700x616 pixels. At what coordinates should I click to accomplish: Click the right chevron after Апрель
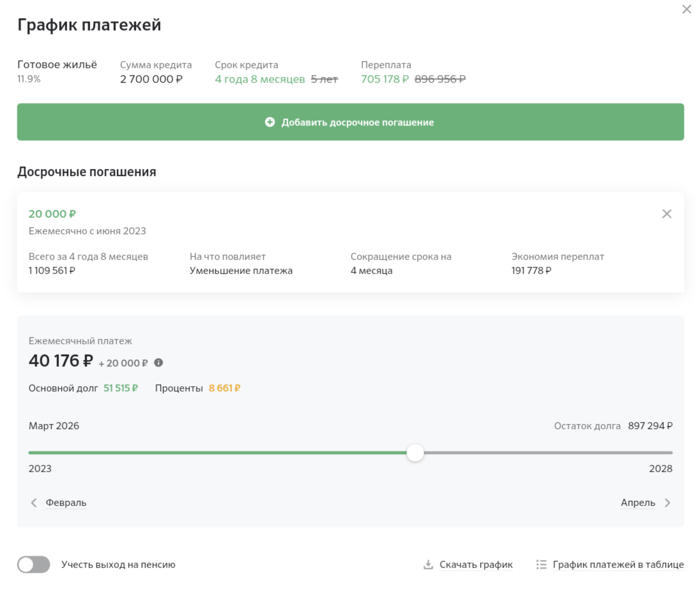pyautogui.click(x=667, y=503)
